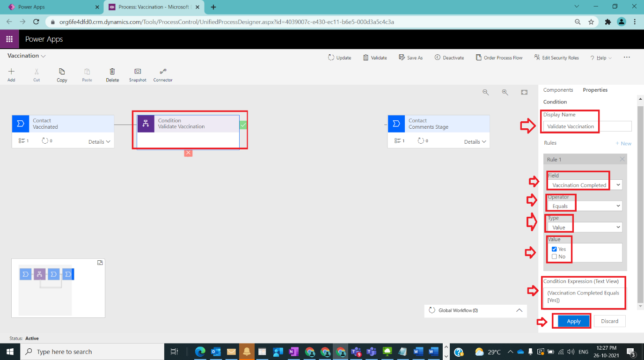Click the fit-to-canvas icon above the designer
644x360 pixels.
[524, 92]
